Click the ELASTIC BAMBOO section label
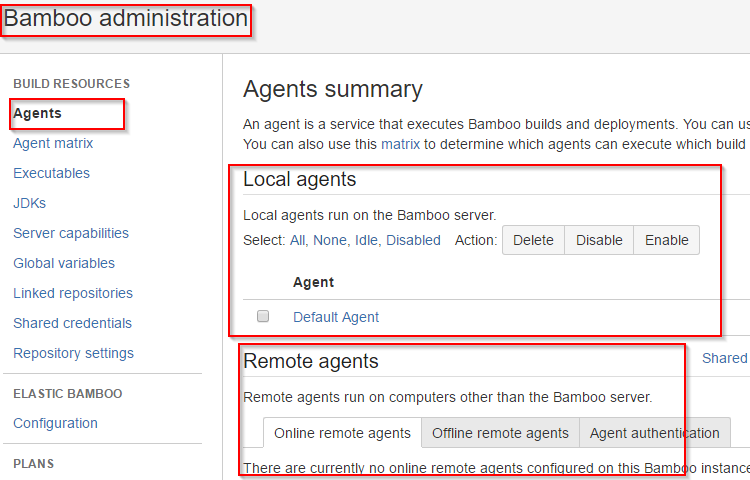Image resolution: width=750 pixels, height=480 pixels. (68, 393)
